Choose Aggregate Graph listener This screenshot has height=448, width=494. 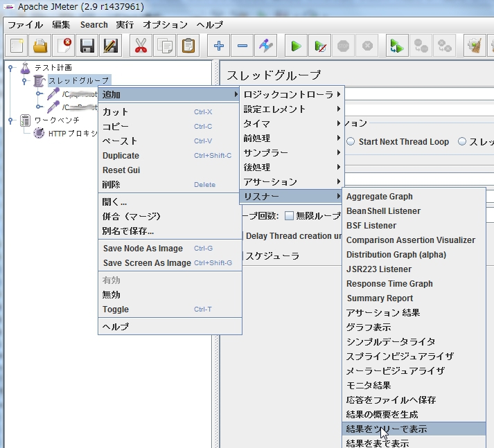(x=414, y=196)
